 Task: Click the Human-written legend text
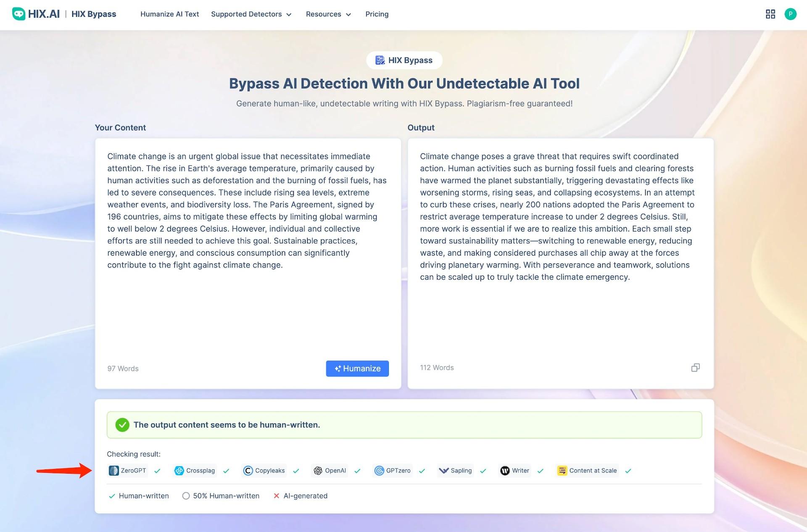[144, 496]
